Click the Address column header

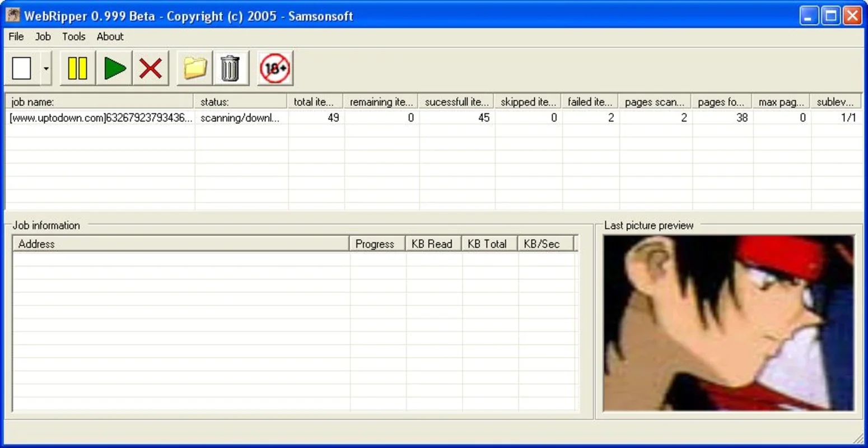[181, 244]
